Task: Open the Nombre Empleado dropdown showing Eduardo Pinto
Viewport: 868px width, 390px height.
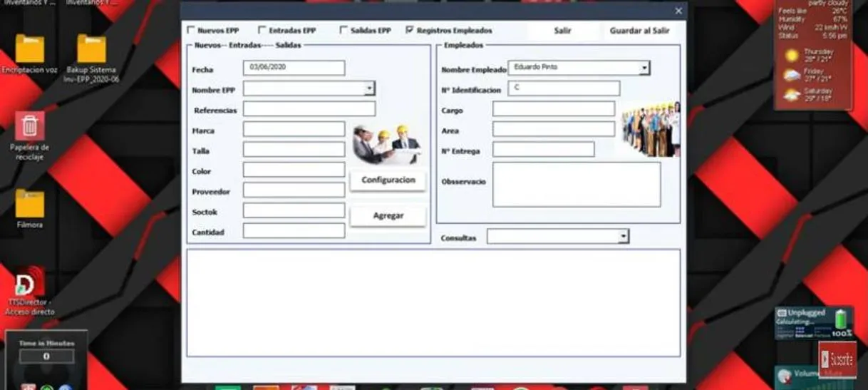Action: pos(579,68)
